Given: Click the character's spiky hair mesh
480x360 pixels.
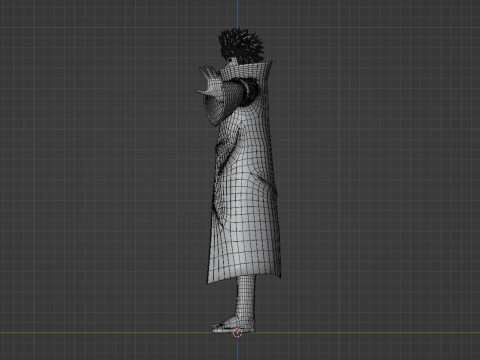Looking at the screenshot, I should click(241, 46).
